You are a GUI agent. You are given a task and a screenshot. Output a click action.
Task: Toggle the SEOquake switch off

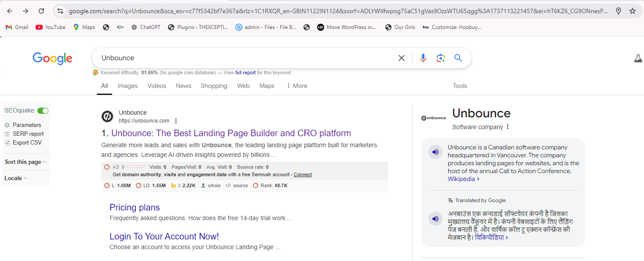pos(43,111)
